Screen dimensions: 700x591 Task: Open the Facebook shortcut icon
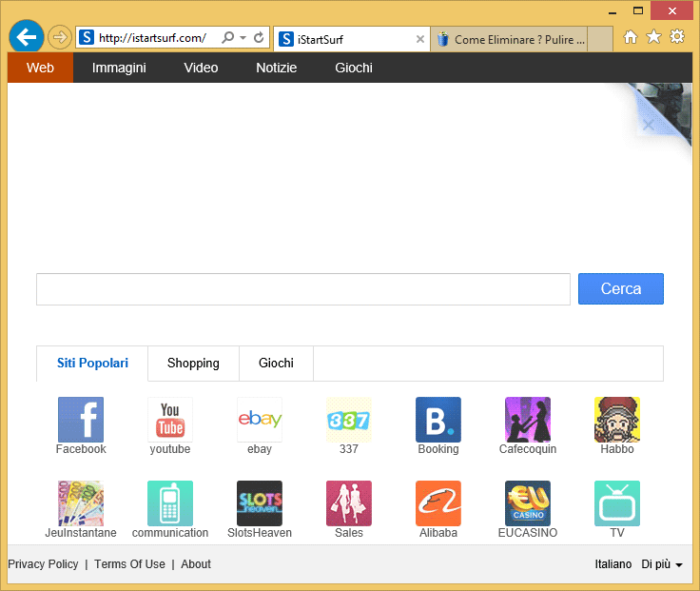pyautogui.click(x=81, y=420)
